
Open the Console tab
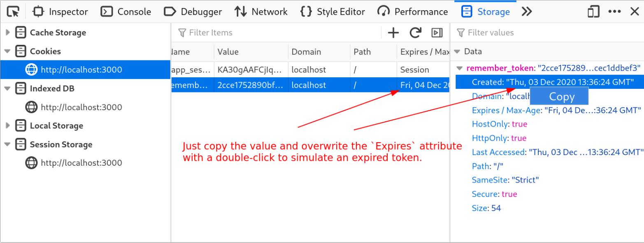tap(127, 12)
